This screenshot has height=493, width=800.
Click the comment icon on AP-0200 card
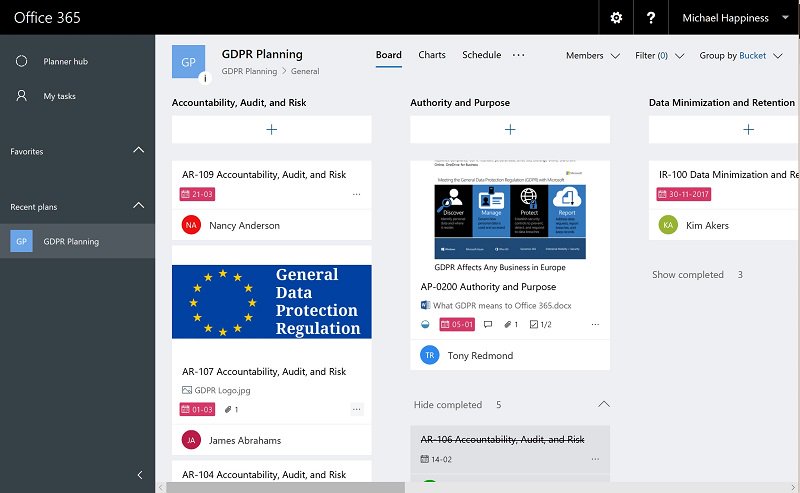tap(488, 325)
